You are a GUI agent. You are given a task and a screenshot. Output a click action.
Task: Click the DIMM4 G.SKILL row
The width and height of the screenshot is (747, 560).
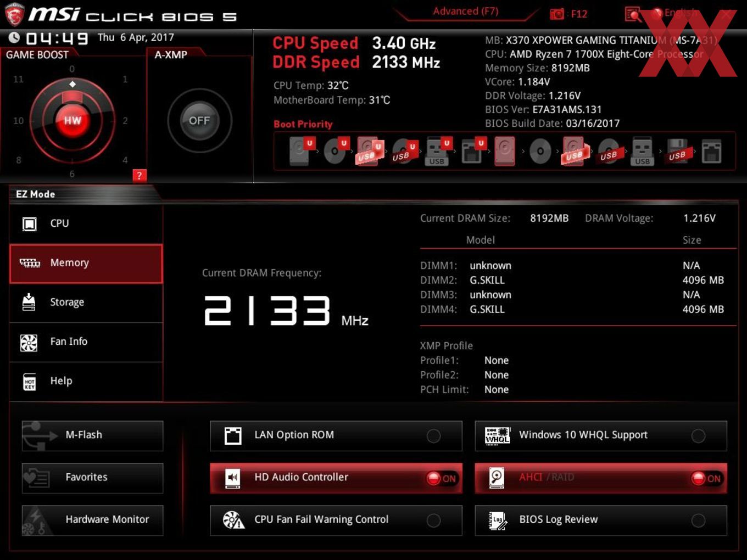click(572, 309)
